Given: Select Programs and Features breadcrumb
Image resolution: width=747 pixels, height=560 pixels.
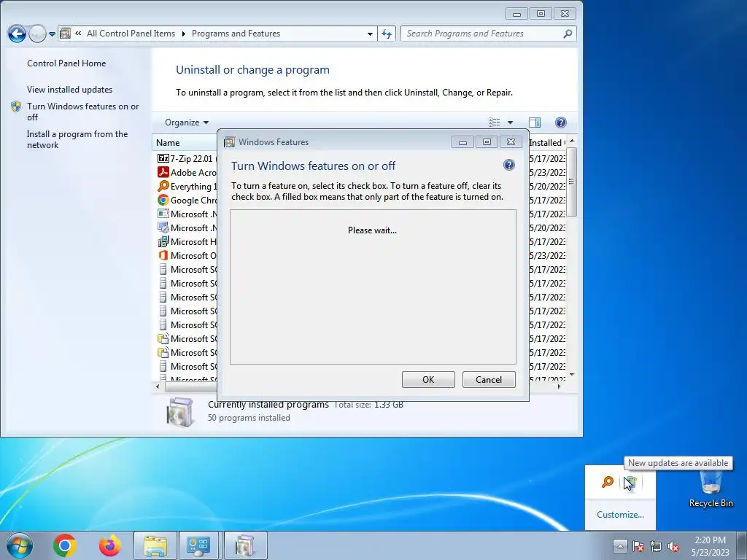Looking at the screenshot, I should 236,34.
